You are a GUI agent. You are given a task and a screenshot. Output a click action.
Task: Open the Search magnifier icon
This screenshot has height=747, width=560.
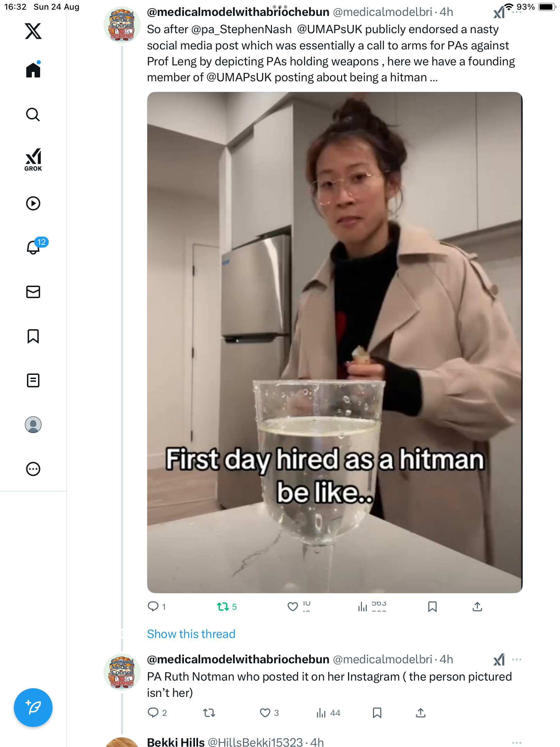pyautogui.click(x=33, y=114)
